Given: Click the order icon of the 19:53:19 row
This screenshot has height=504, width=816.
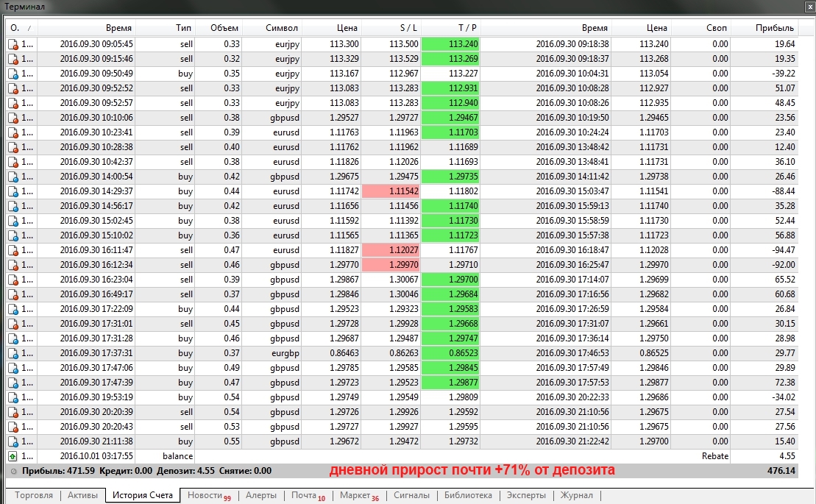Looking at the screenshot, I should pyautogui.click(x=13, y=398).
